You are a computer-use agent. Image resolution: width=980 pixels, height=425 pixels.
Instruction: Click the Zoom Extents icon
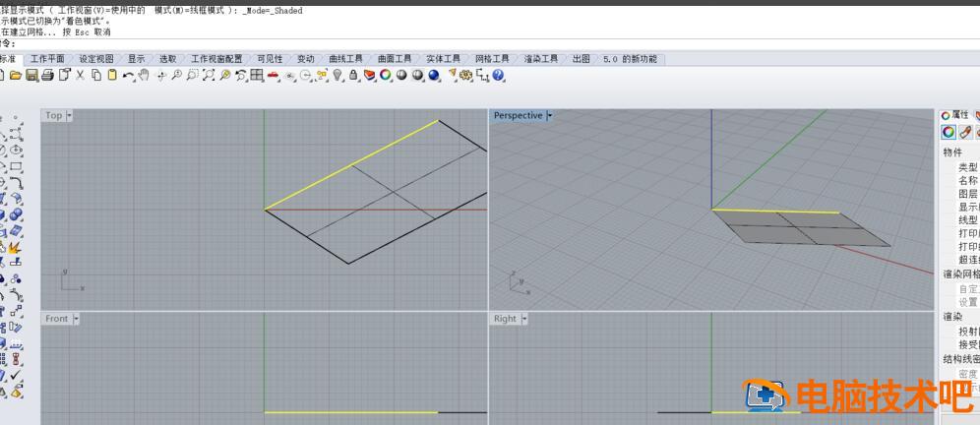coord(209,75)
